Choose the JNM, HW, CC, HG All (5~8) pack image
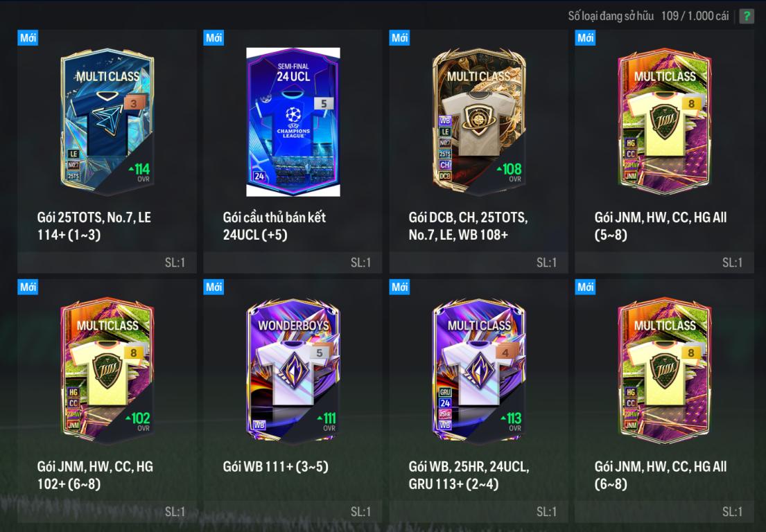The height and width of the screenshot is (532, 766). (x=664, y=121)
